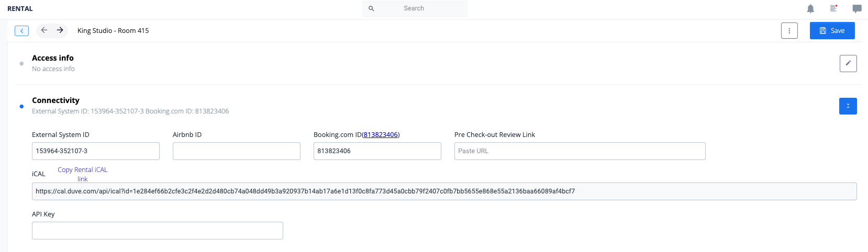Go to next rental arrow
Screen dimensions: 868x252
pyautogui.click(x=60, y=30)
